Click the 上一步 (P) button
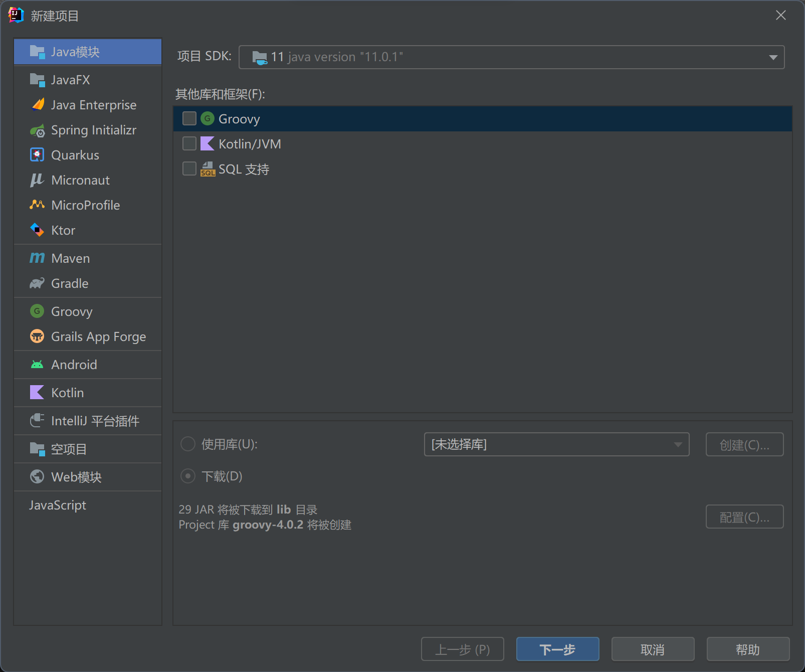The width and height of the screenshot is (805, 672). point(462,649)
